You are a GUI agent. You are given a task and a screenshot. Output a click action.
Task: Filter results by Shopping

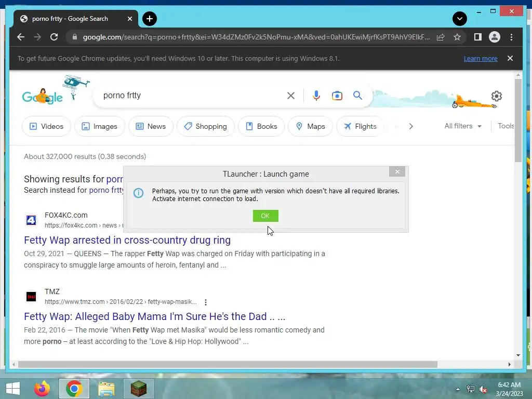(x=205, y=126)
